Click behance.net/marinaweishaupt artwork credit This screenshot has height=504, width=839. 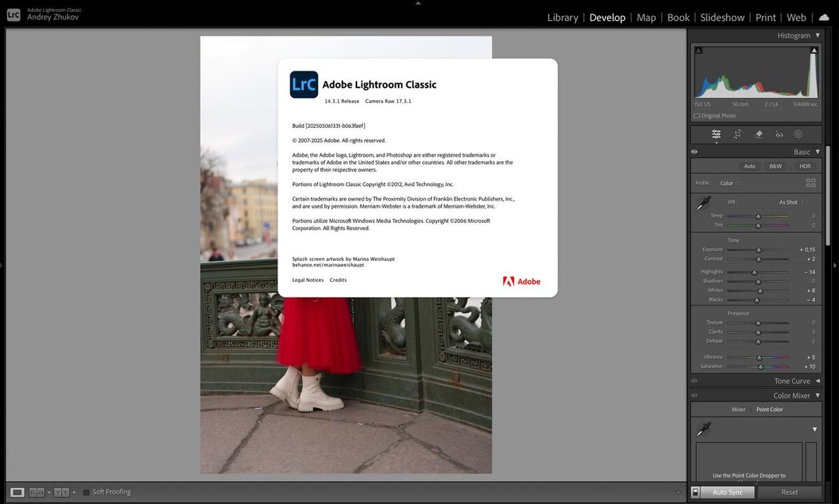tap(328, 265)
